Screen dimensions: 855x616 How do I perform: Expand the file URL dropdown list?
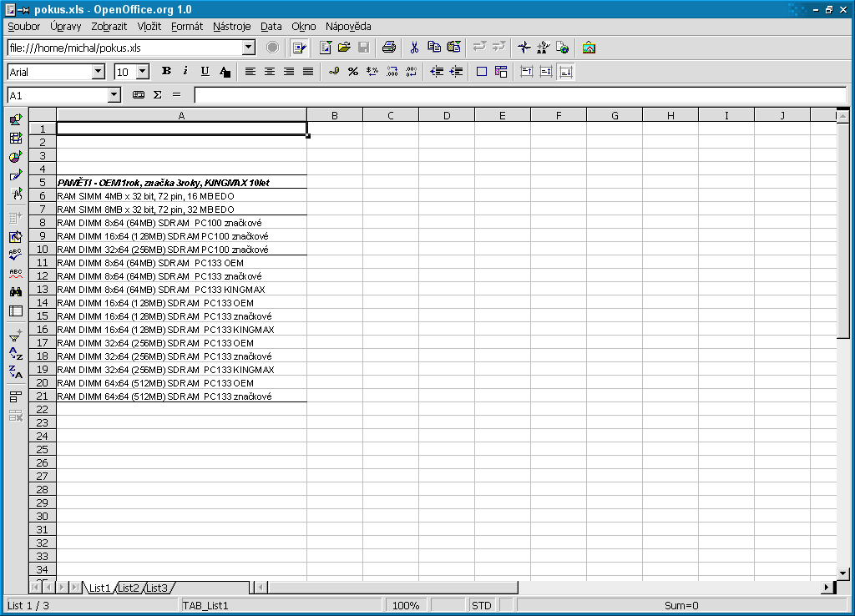[249, 48]
